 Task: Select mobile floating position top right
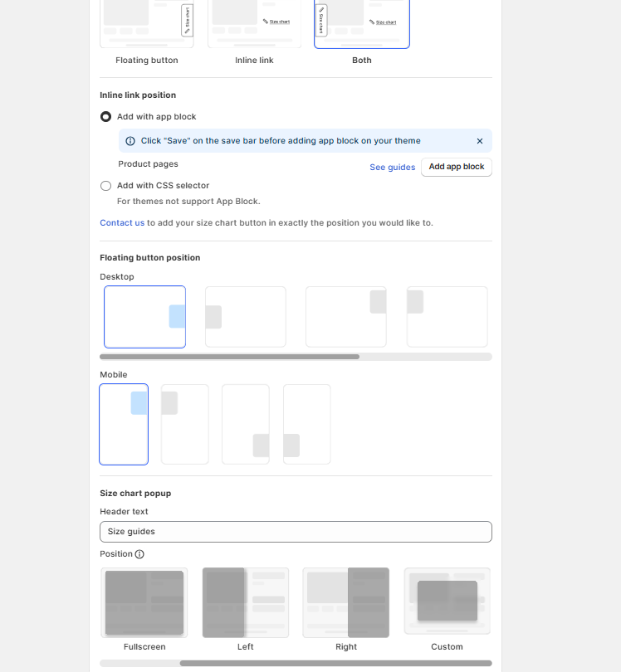coord(124,424)
